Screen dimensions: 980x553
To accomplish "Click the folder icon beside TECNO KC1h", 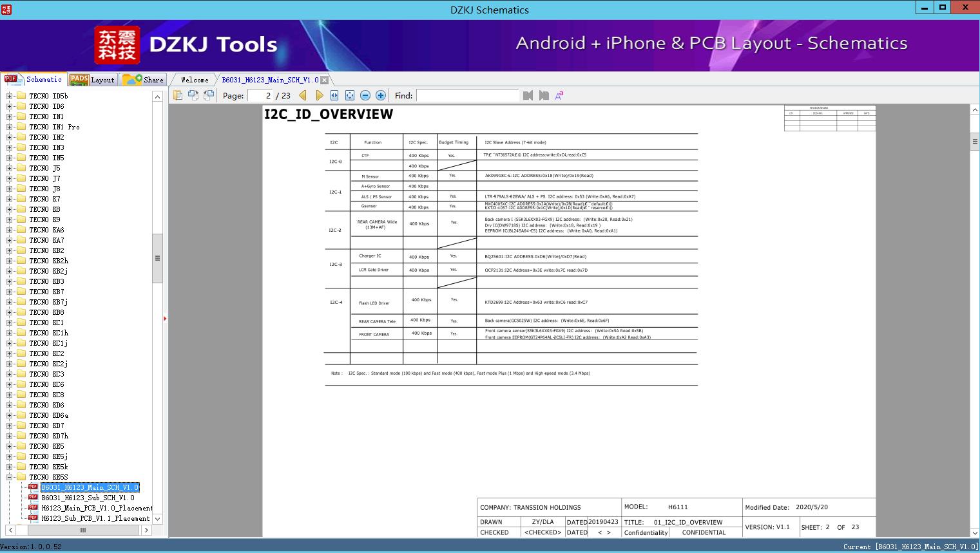I will coord(21,333).
